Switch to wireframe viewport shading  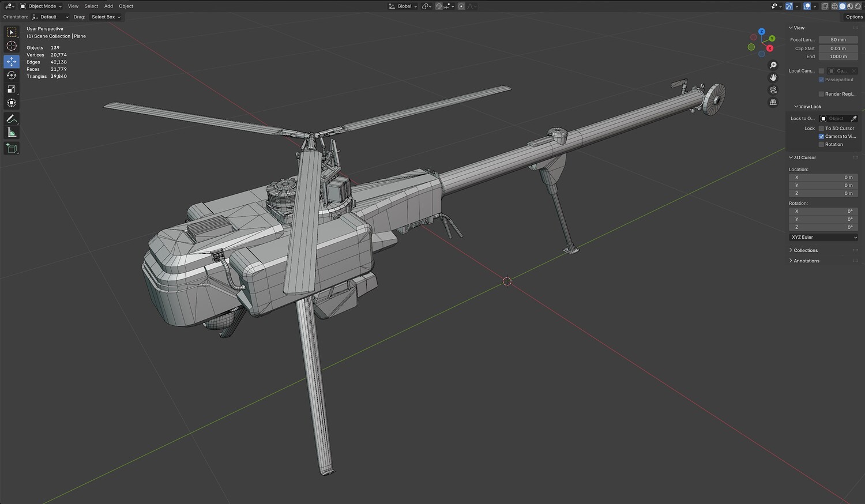834,6
